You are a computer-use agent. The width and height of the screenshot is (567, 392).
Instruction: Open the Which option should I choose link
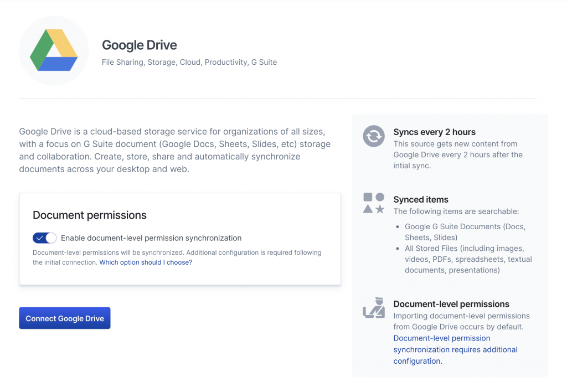pyautogui.click(x=146, y=262)
